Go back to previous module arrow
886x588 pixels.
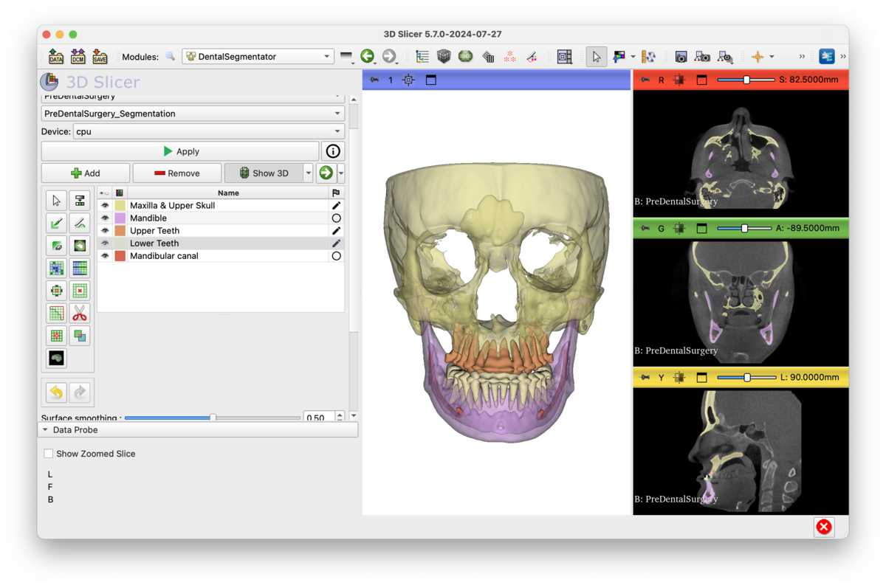[x=367, y=57]
